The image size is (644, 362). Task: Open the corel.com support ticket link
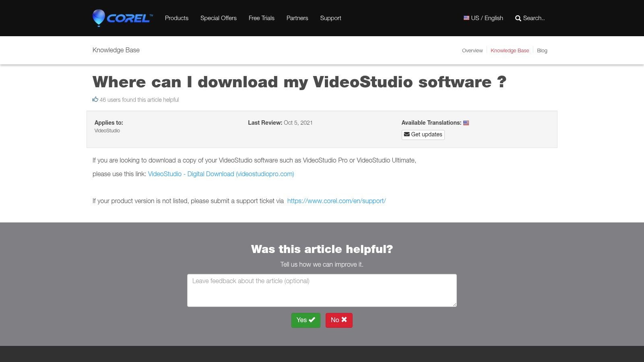tap(336, 201)
